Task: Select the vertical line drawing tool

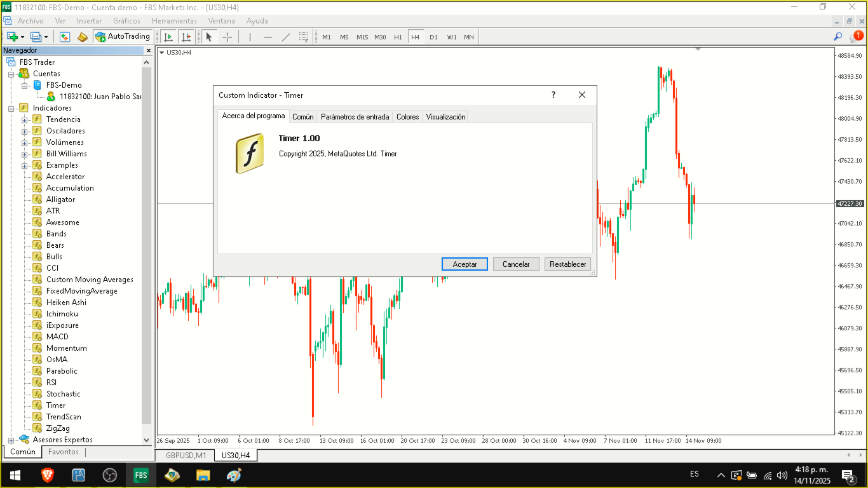Action: point(250,37)
